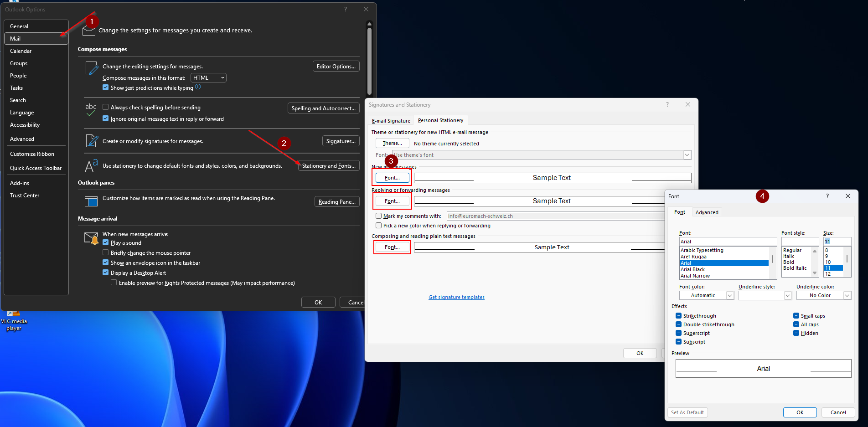Select Arial Black in the font list
This screenshot has height=427, width=868.
692,269
